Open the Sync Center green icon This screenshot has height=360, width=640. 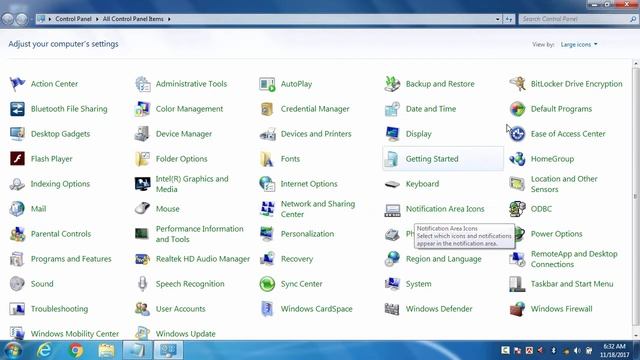pos(267,284)
